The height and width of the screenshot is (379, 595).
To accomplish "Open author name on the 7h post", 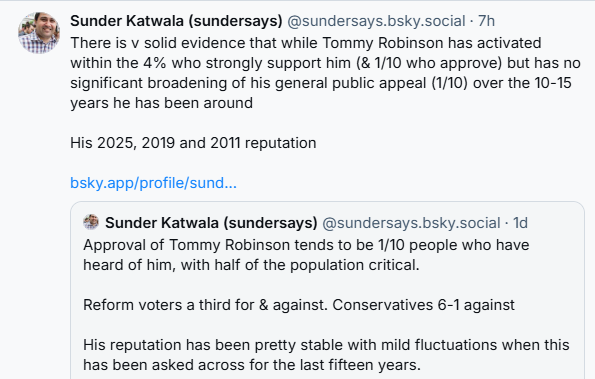I will click(176, 21).
